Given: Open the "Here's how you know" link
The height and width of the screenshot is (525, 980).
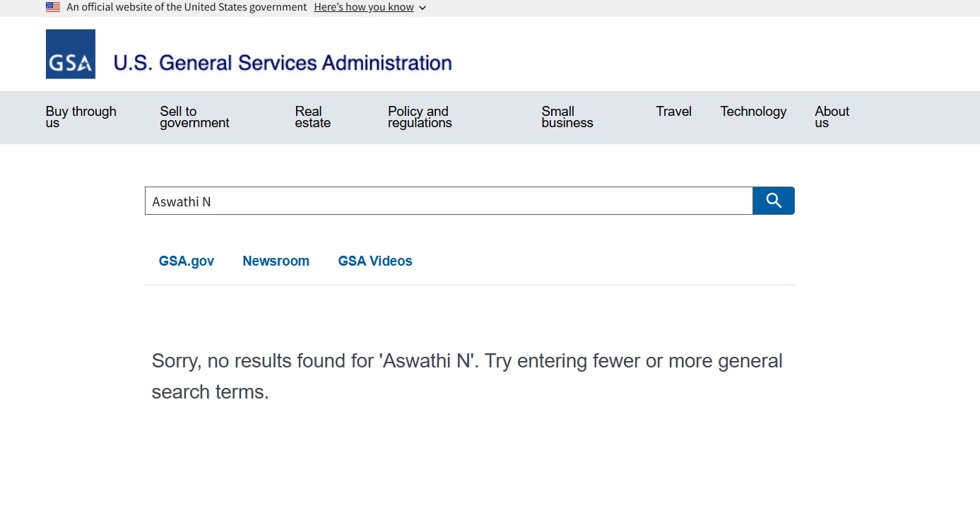Looking at the screenshot, I should click(x=364, y=7).
